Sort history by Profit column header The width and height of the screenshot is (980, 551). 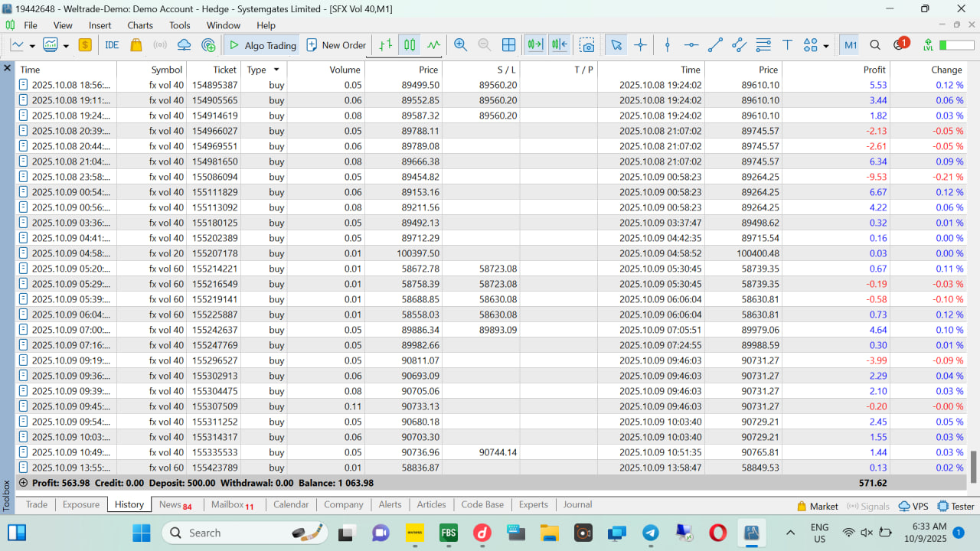point(874,70)
